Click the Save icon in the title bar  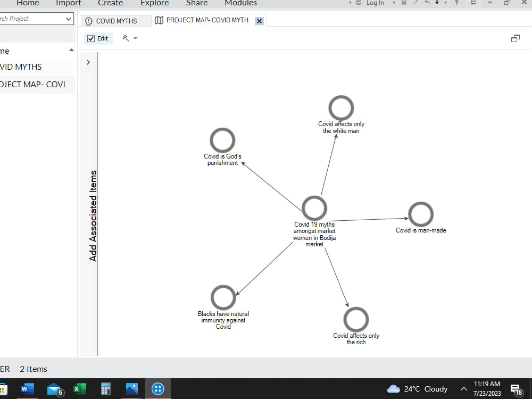click(404, 3)
